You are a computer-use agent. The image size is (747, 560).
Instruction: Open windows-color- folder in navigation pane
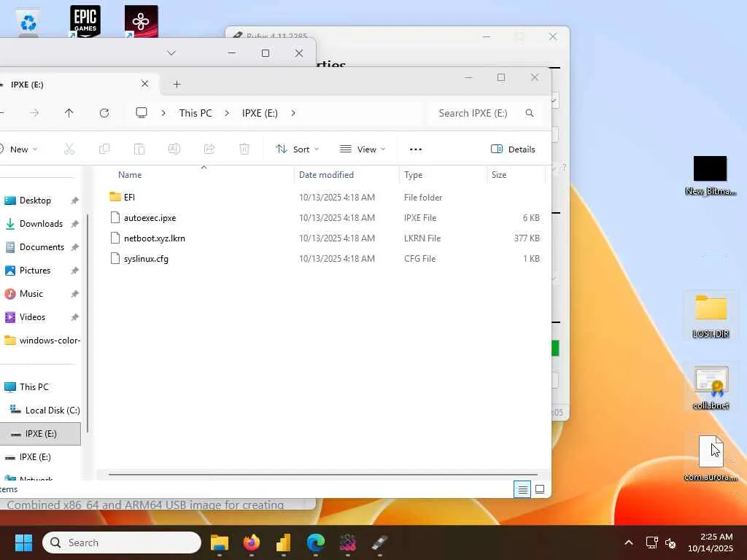(41, 341)
